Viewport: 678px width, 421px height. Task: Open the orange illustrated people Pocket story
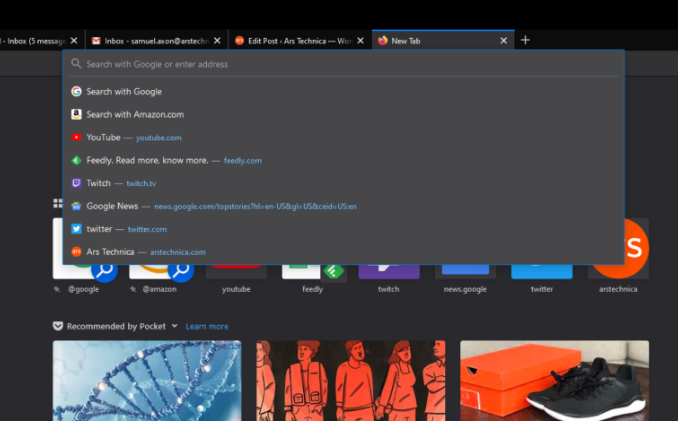351,381
